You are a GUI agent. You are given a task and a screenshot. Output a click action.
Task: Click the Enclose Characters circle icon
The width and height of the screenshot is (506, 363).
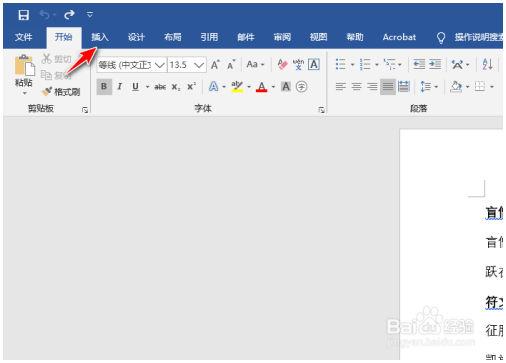coord(301,87)
